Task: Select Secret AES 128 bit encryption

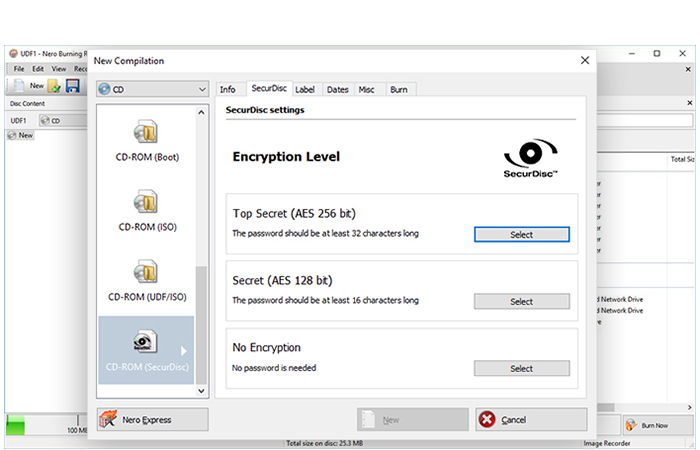Action: click(521, 301)
